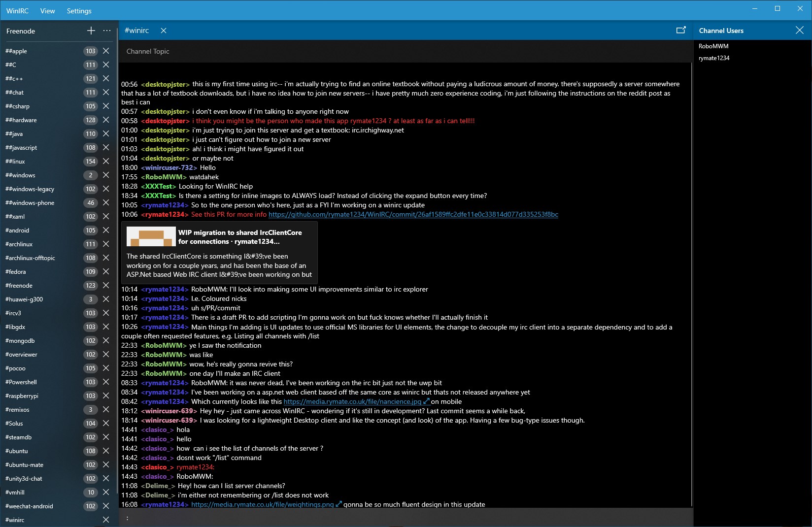The image size is (812, 527).
Task: Open the #libgdx channel
Action: tap(15, 327)
